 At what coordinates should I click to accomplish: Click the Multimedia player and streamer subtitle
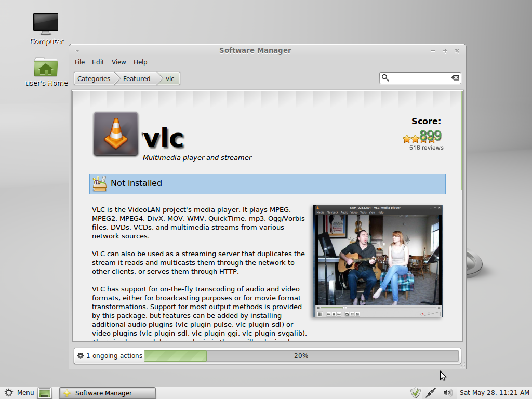point(197,158)
